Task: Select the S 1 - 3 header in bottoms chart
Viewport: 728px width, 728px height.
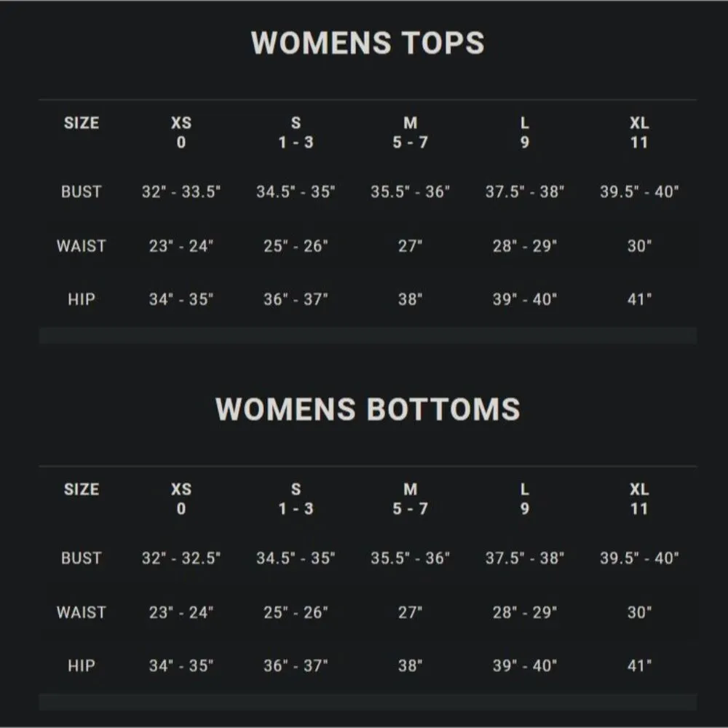Action: [x=296, y=499]
